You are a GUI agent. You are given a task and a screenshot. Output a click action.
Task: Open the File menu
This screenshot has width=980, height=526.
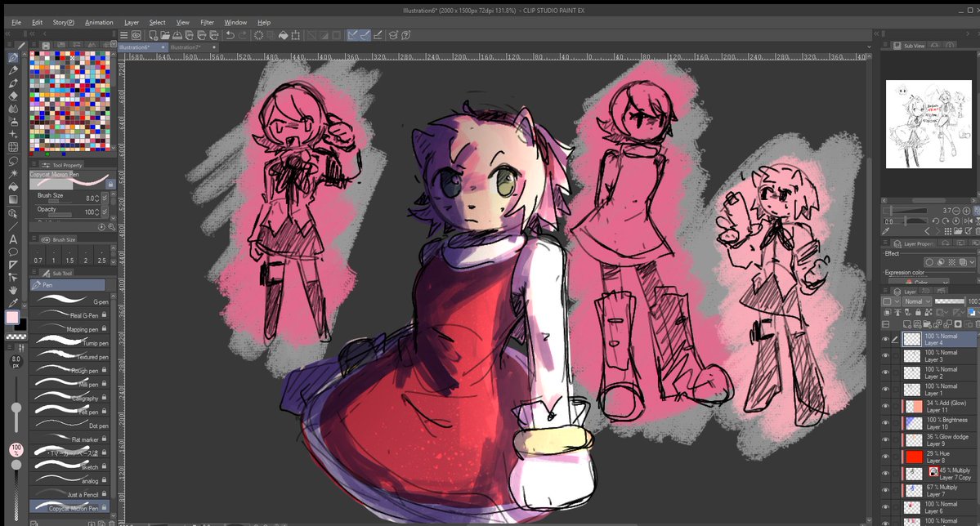click(x=16, y=23)
